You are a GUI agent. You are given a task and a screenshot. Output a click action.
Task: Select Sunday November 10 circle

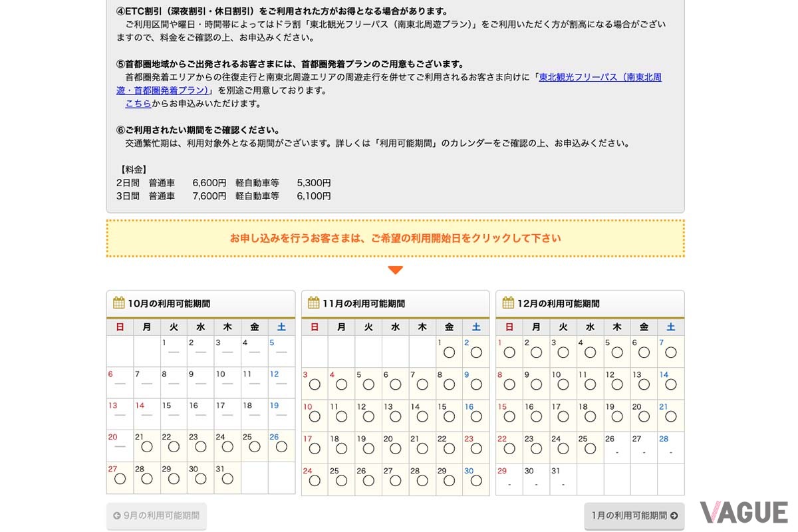tap(315, 416)
